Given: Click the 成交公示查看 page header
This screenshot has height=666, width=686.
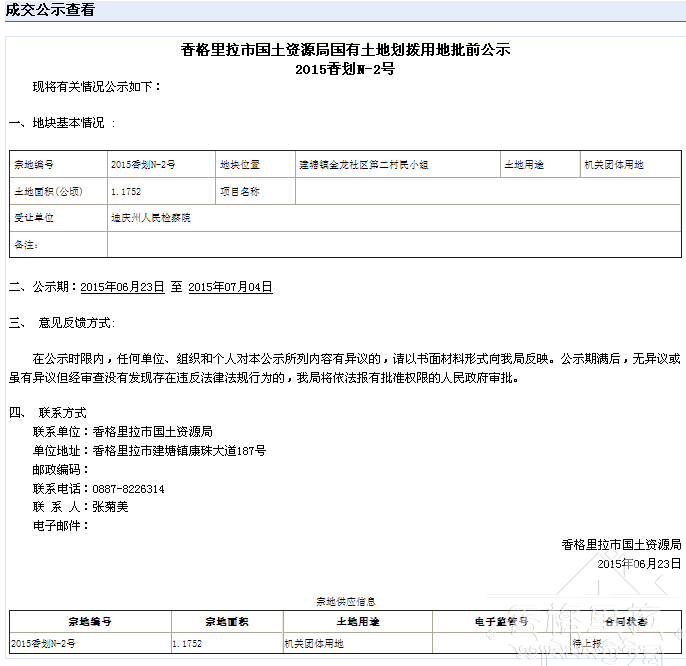Looking at the screenshot, I should click(51, 11).
